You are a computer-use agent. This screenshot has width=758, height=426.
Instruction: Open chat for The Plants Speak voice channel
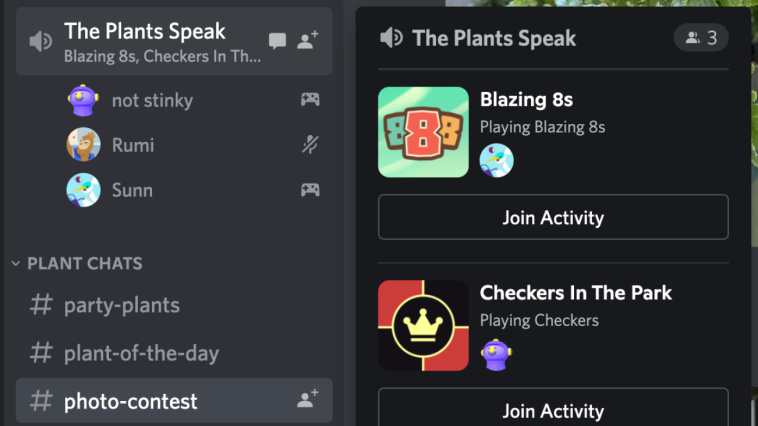[x=277, y=41]
